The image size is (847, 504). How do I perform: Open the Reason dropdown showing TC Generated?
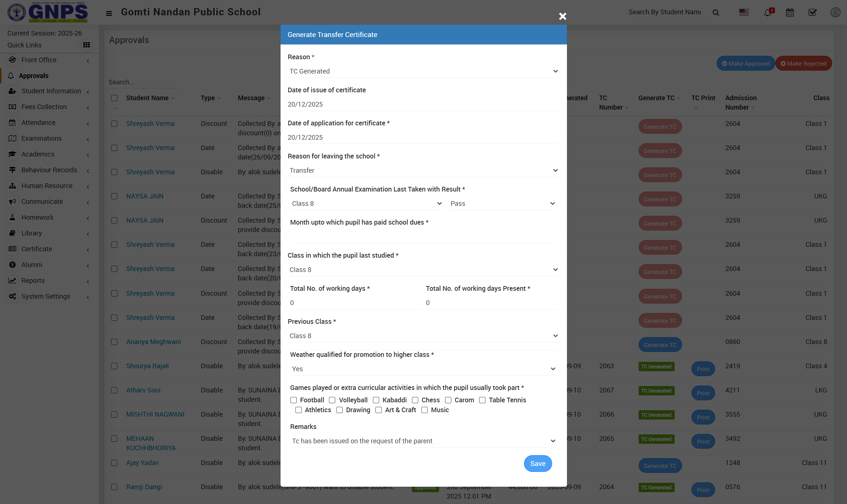(423, 71)
